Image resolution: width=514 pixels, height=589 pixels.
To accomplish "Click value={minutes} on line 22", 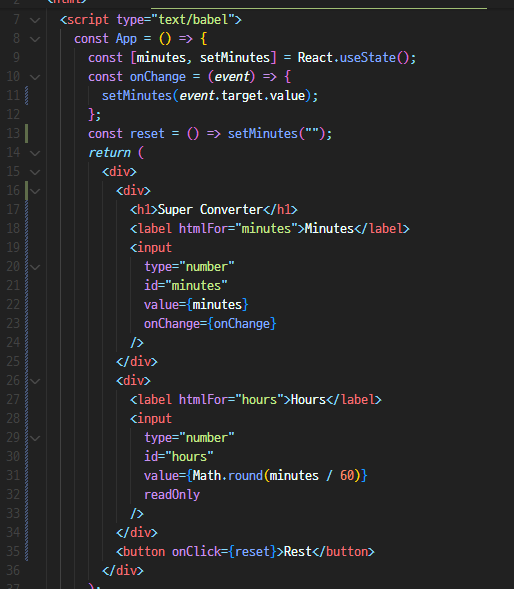I will (196, 305).
